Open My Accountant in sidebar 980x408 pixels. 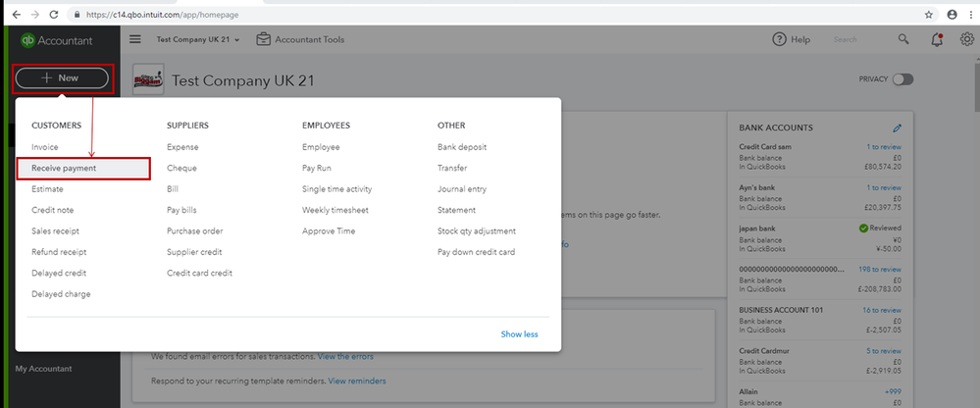[44, 369]
